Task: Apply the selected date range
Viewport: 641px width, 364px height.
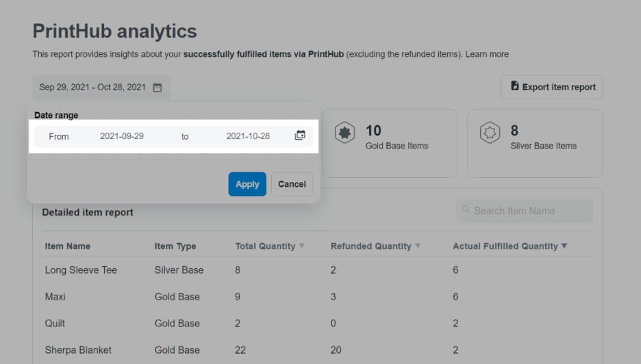Action: [247, 184]
